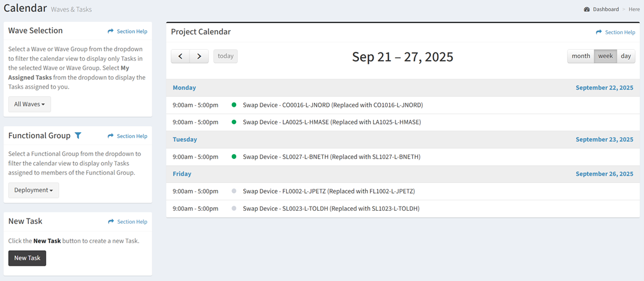Open Section Help for Functional Group
Viewport: 644px width, 281px height.
[x=128, y=136]
